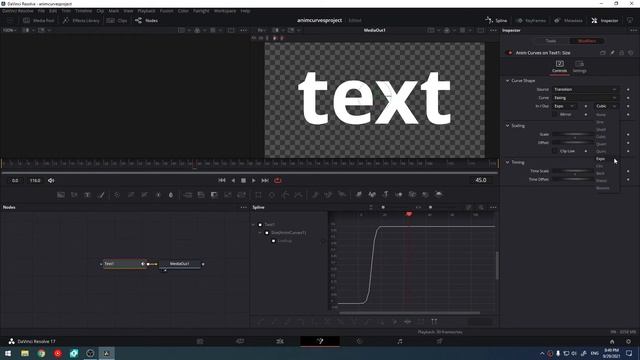Open the Effects Library panel
Screen dimensions: 640x360
point(81,20)
